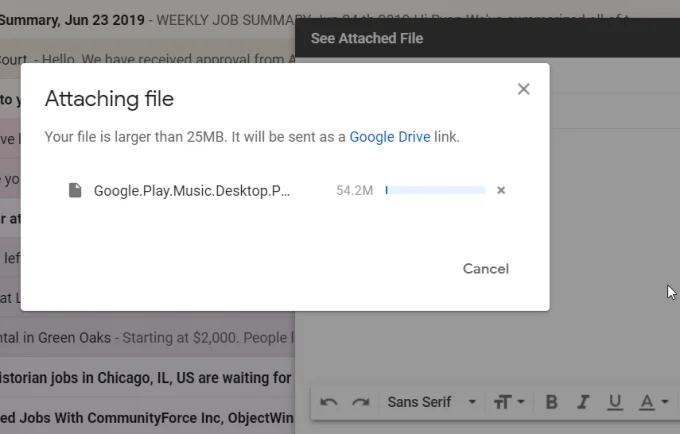Toggle underline formatting
Screen dimensions: 680x434
pos(615,402)
